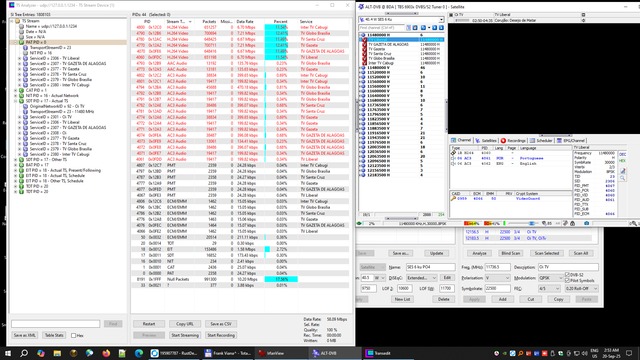
Task: Toggle the DVB-S2 checkbox
Action: (x=567, y=275)
